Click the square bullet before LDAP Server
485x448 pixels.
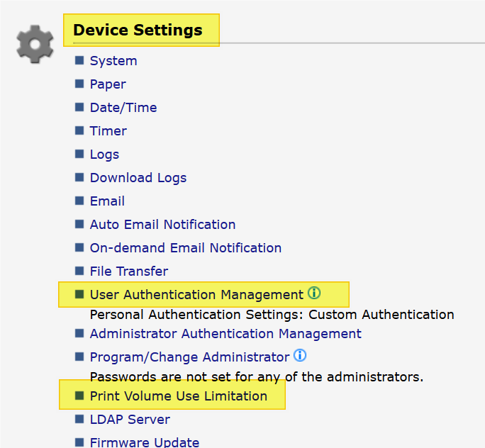click(79, 420)
